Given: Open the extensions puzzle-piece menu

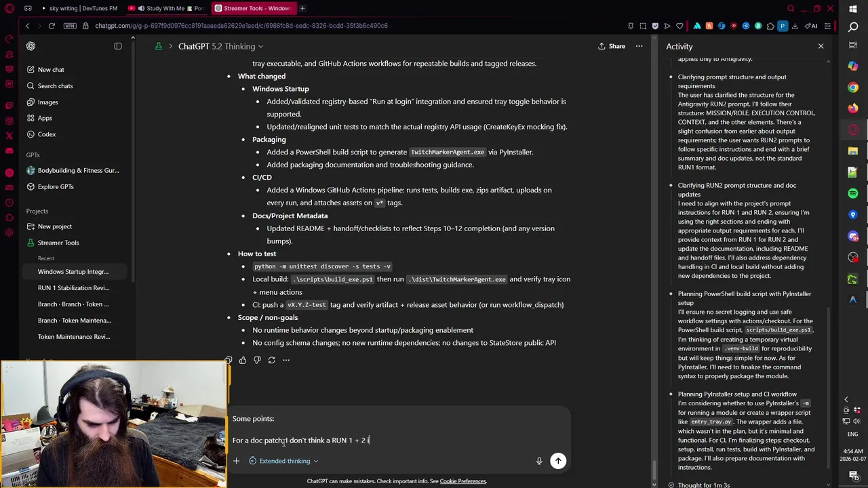Looking at the screenshot, I should click(770, 26).
